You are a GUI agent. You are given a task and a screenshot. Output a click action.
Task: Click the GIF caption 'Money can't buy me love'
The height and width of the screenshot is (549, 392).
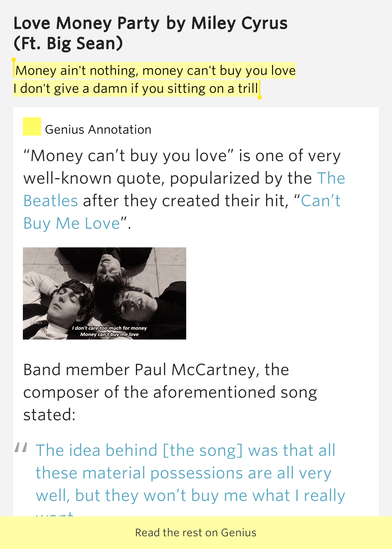pos(109,334)
